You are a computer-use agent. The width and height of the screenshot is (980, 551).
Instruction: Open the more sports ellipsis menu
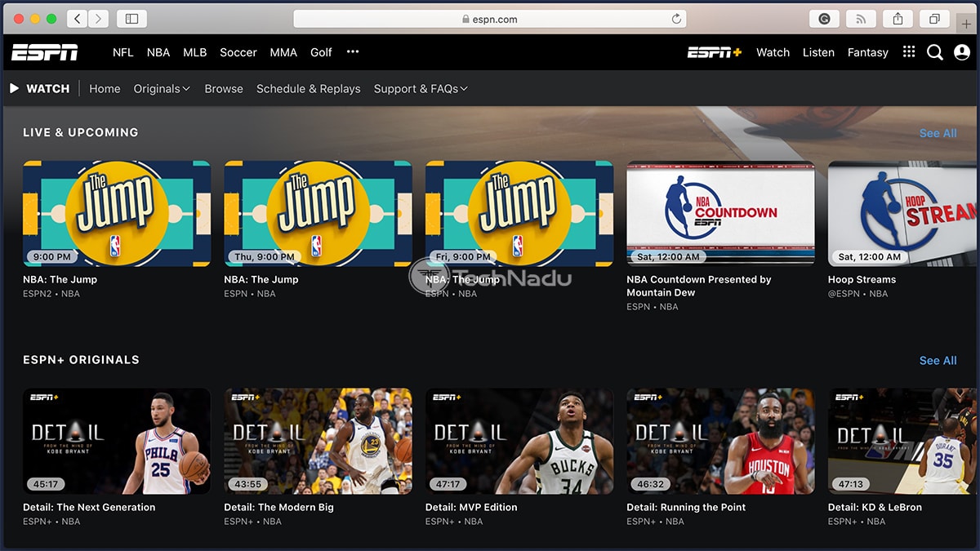(353, 52)
